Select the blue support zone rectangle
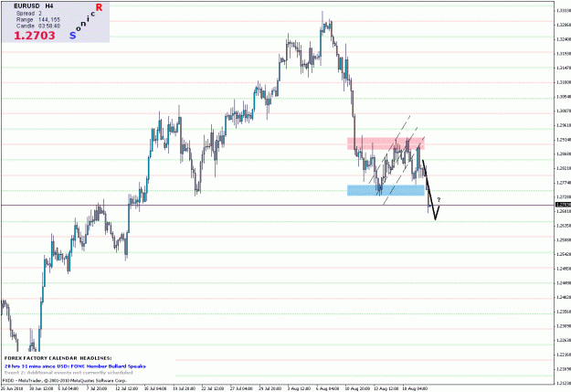 click(386, 190)
